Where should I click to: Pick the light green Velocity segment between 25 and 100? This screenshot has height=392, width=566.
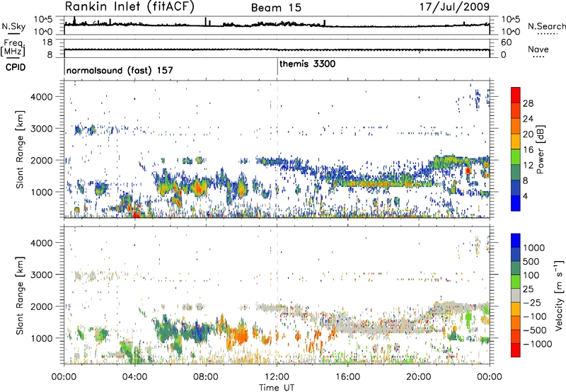[516, 282]
